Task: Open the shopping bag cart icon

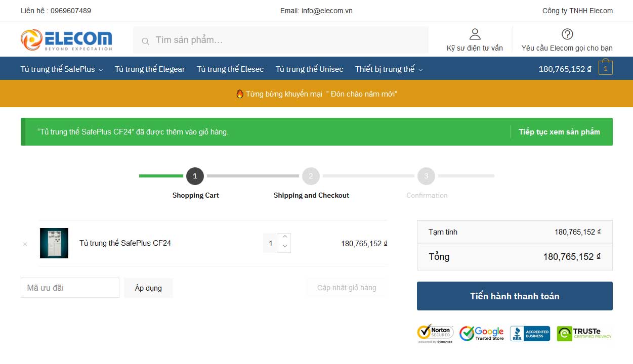Action: [x=606, y=67]
